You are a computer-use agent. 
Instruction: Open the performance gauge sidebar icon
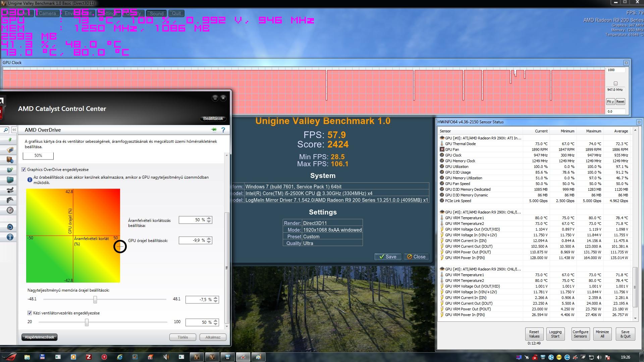pos(10,210)
